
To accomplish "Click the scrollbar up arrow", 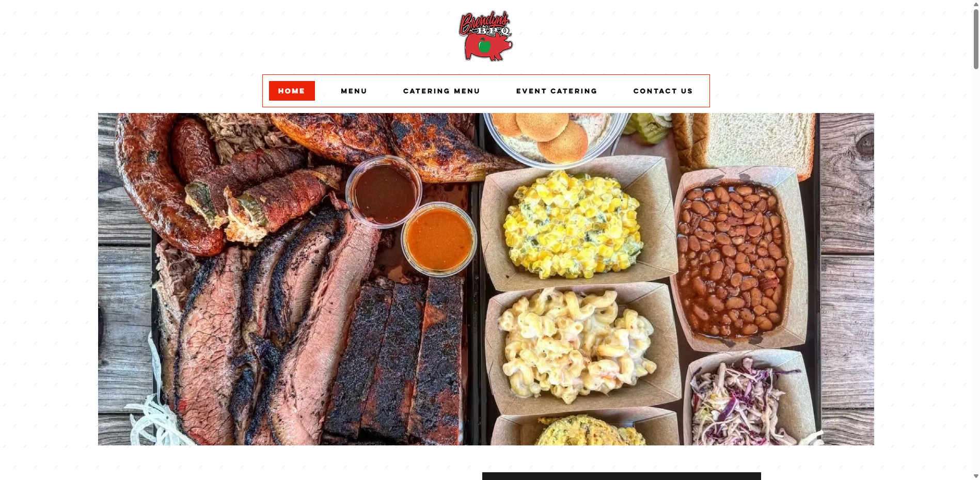I will (976, 4).
